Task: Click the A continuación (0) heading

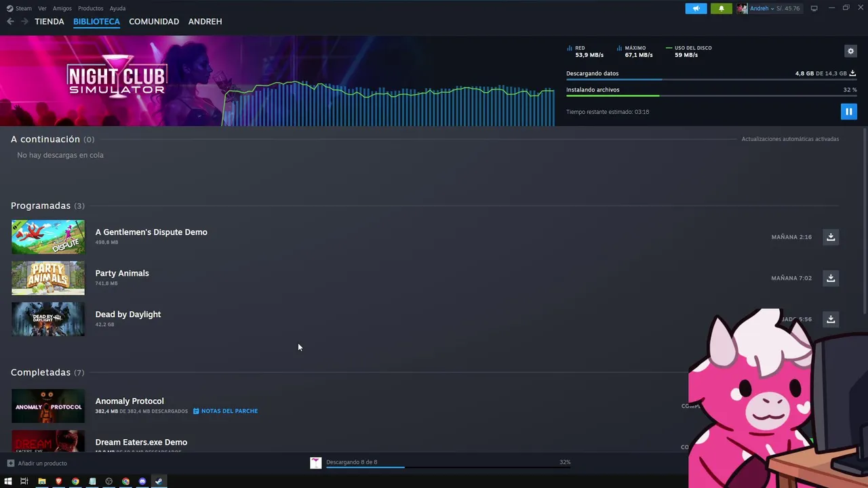Action: 52,139
